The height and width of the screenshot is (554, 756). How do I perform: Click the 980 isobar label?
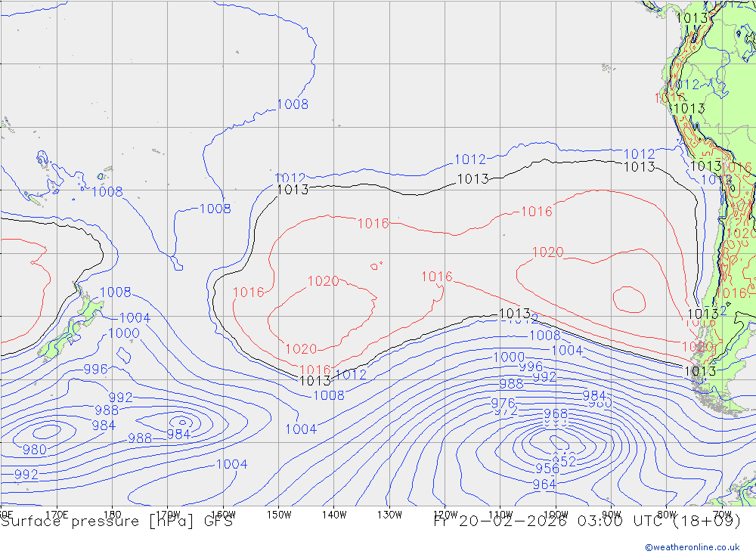click(x=35, y=450)
